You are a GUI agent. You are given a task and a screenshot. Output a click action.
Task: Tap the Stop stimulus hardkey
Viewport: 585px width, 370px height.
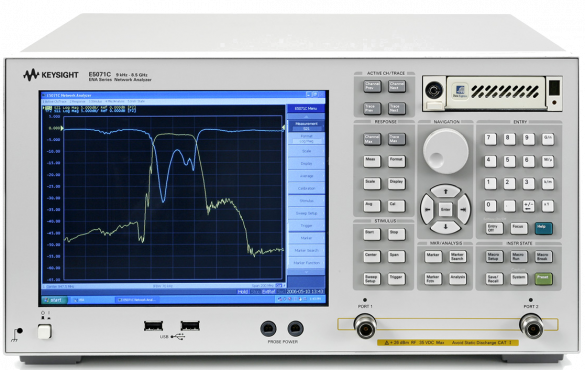[x=396, y=234]
